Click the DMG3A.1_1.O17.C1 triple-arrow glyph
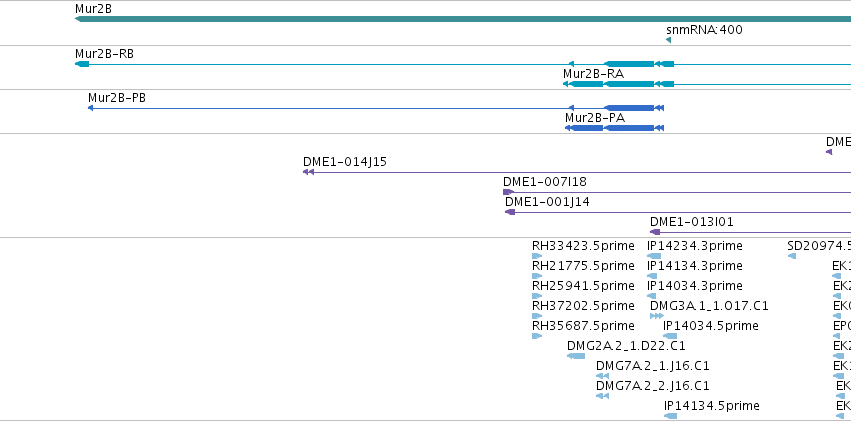The width and height of the screenshot is (851, 421). click(657, 316)
